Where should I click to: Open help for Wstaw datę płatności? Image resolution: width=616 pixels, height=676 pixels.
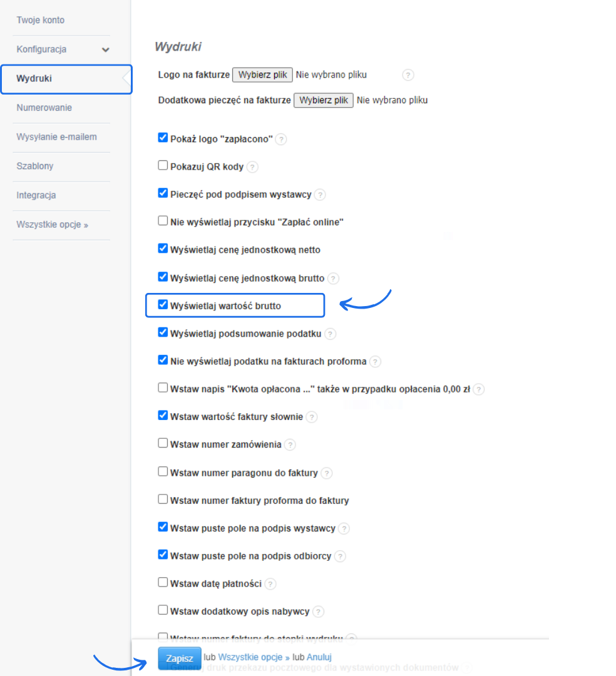[x=270, y=584]
